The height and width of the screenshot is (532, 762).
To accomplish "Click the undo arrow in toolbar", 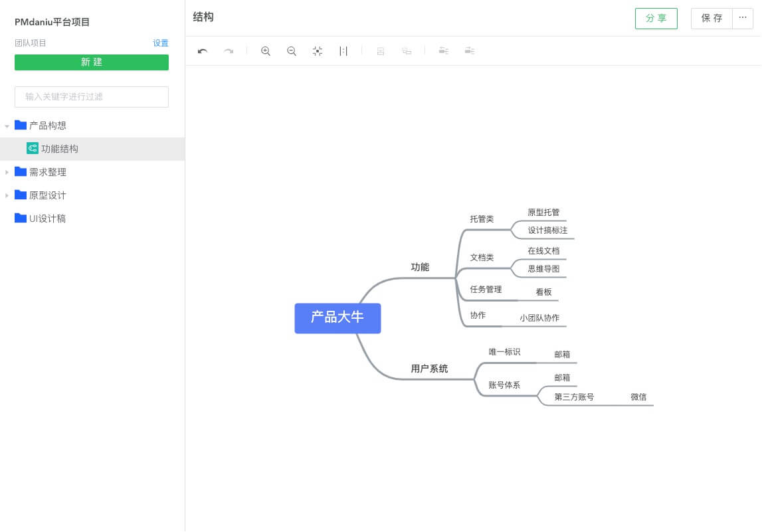I will 203,51.
